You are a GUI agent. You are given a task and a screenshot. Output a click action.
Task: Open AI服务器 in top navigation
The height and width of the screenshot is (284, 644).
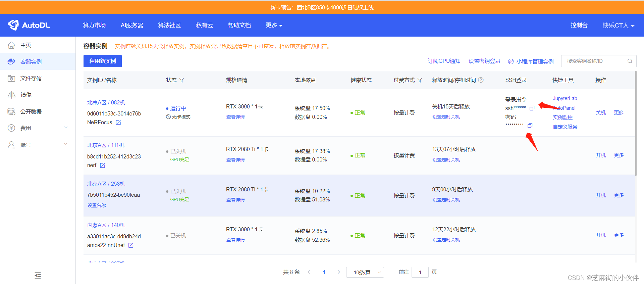click(132, 25)
